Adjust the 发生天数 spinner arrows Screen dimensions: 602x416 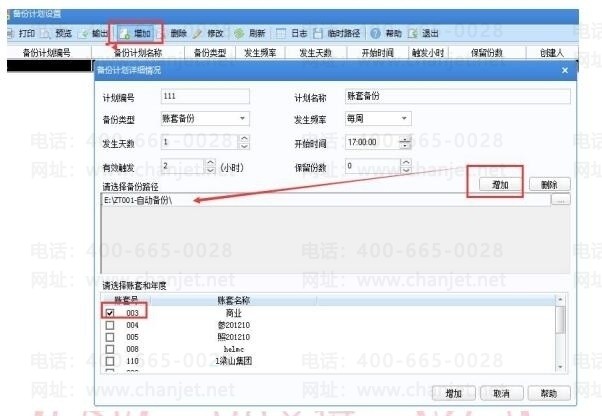(244, 142)
